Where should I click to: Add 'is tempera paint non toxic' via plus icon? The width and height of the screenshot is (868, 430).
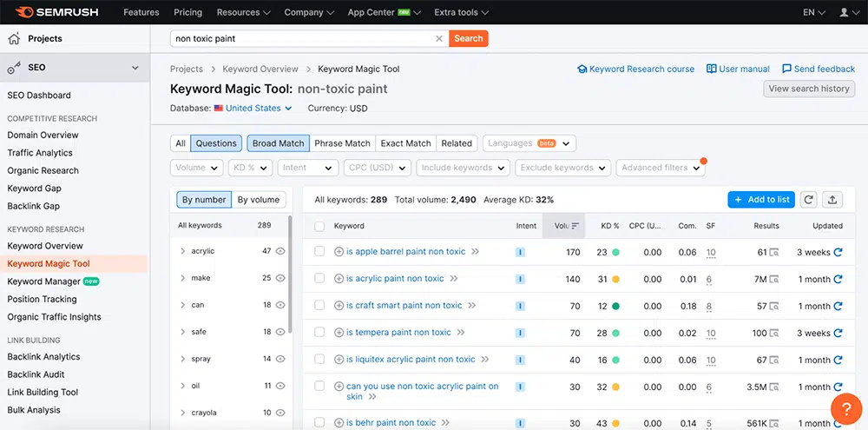tap(339, 333)
